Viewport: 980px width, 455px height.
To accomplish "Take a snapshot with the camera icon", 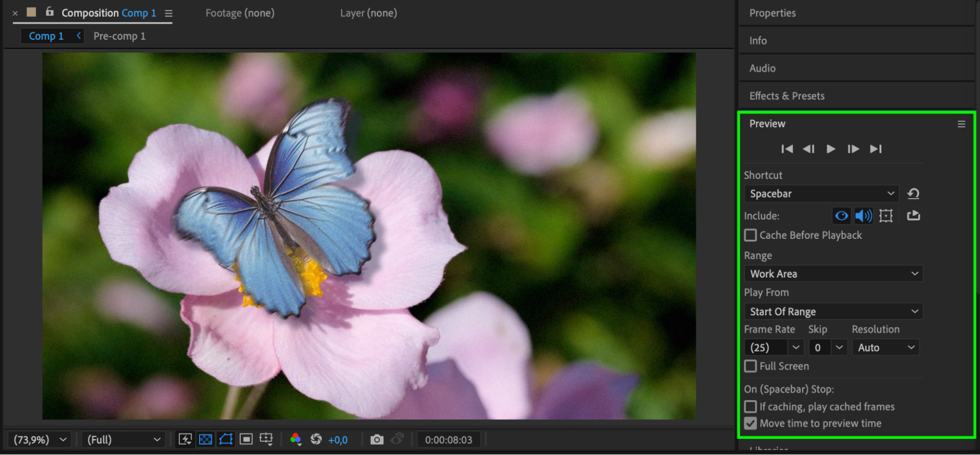I will tap(377, 440).
